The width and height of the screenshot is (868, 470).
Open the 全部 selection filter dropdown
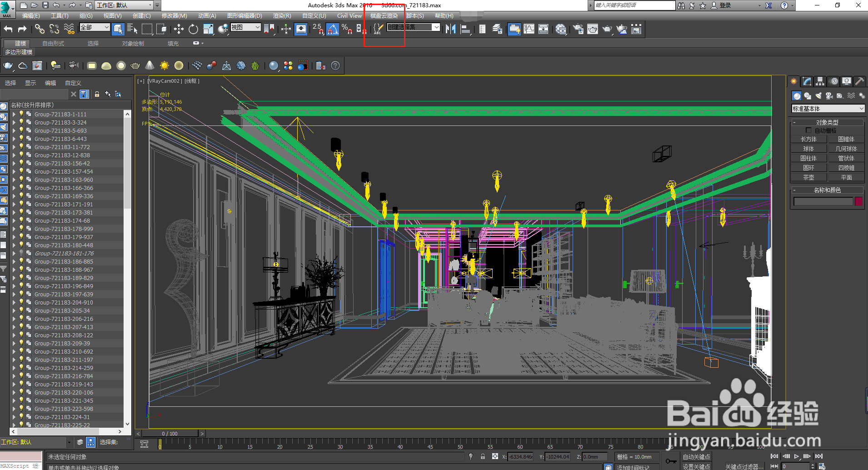(x=95, y=27)
